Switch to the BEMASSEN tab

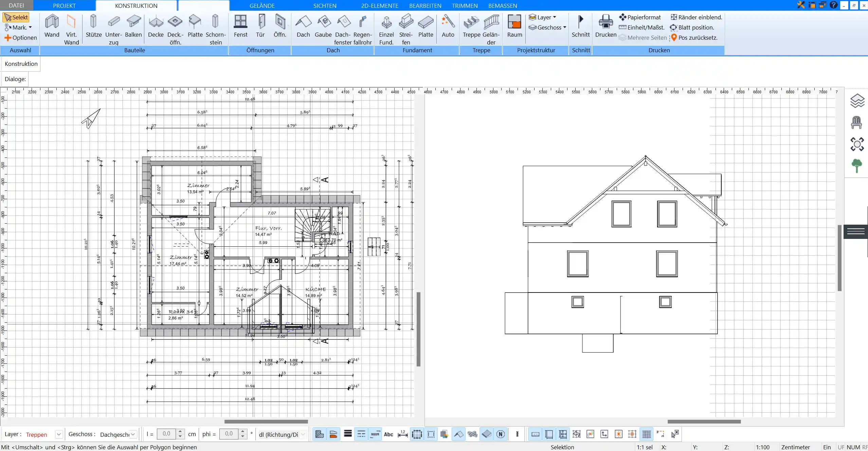pos(503,6)
